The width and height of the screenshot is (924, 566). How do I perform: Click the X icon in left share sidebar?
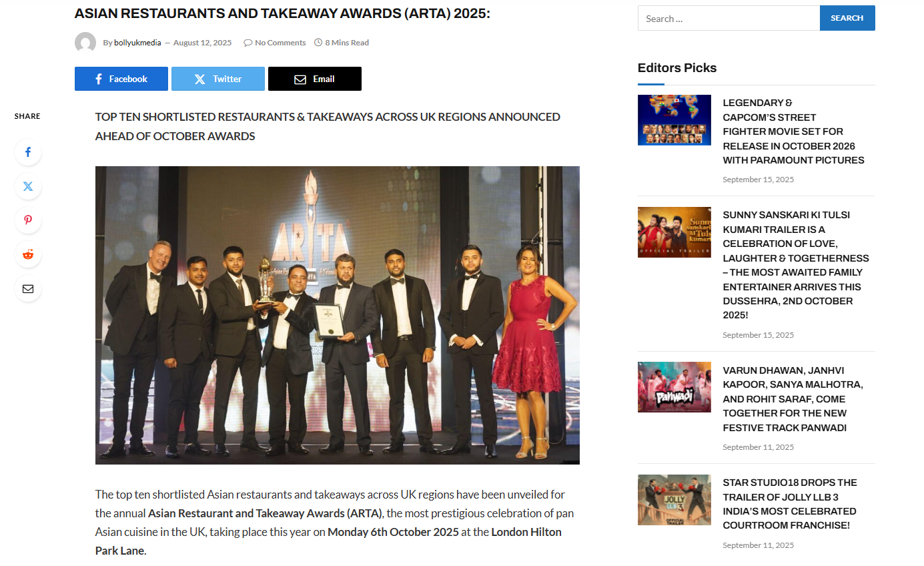tap(28, 186)
